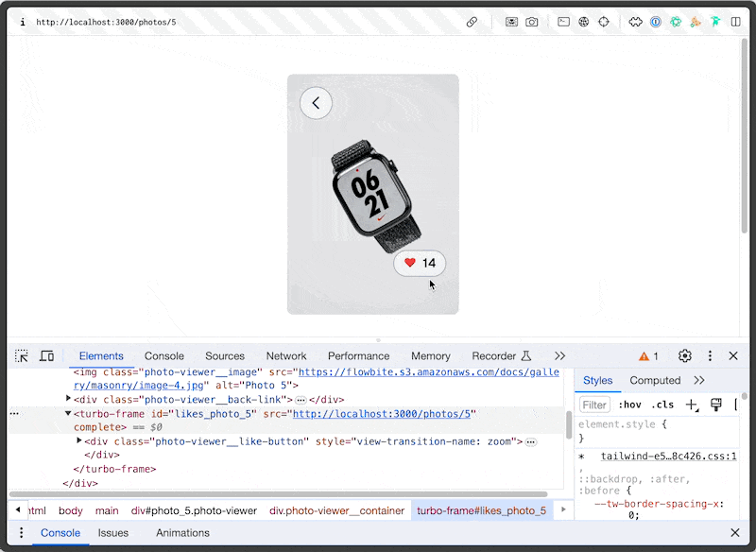Click the crosshair target toolbar icon
The image size is (756, 552).
pyautogui.click(x=604, y=22)
